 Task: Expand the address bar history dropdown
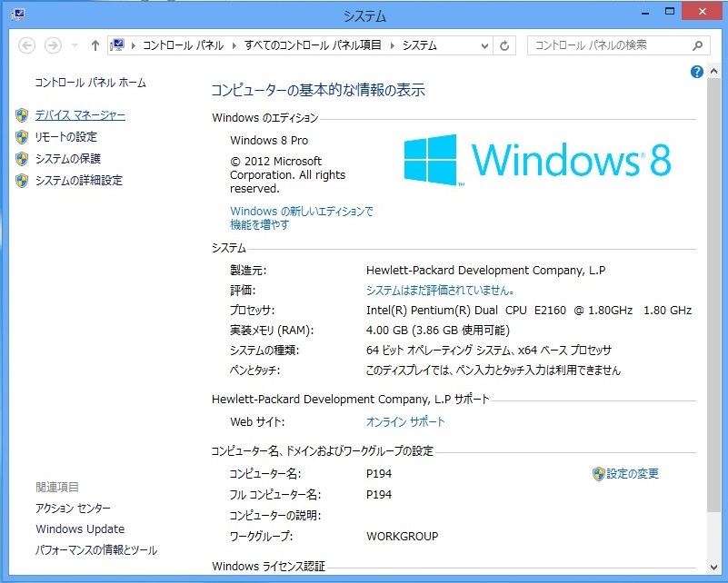point(484,46)
